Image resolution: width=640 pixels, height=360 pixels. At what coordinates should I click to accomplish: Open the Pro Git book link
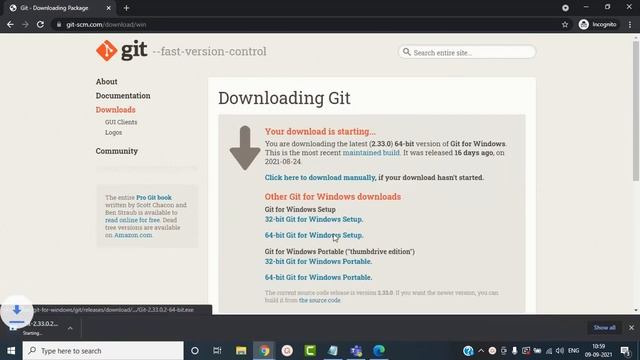click(154, 198)
